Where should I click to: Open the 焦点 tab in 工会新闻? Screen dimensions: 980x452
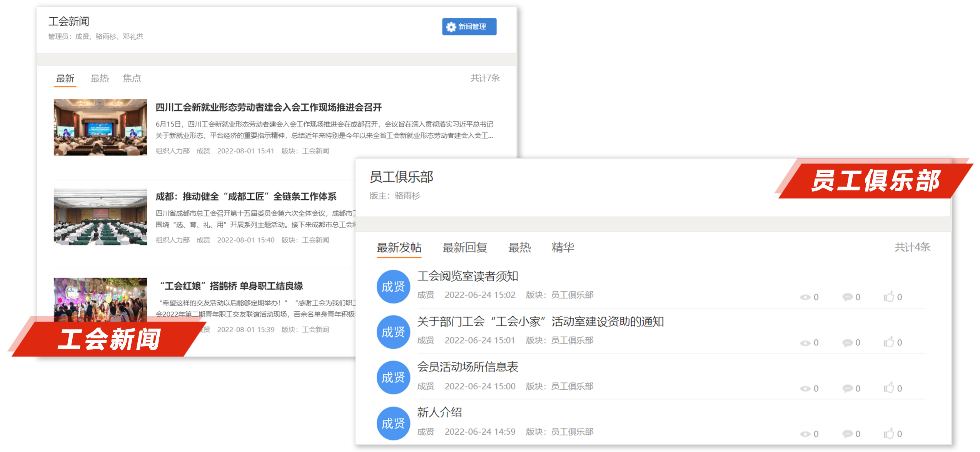[x=132, y=78]
